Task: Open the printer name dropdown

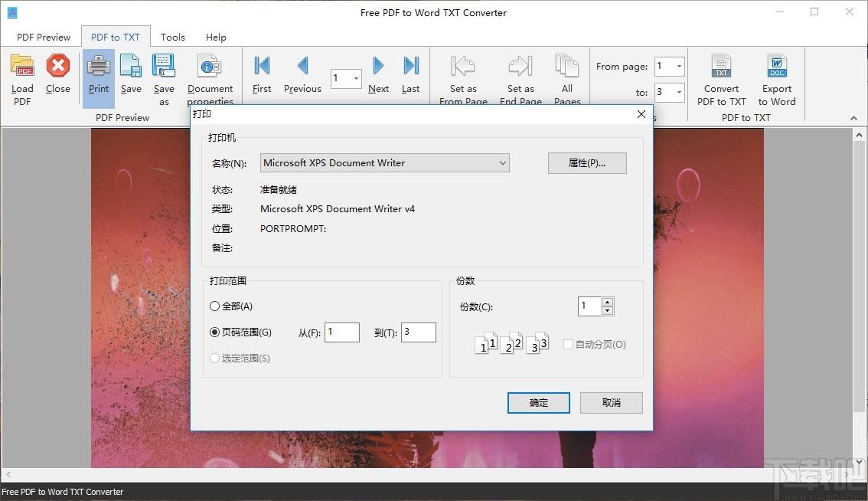Action: point(503,163)
